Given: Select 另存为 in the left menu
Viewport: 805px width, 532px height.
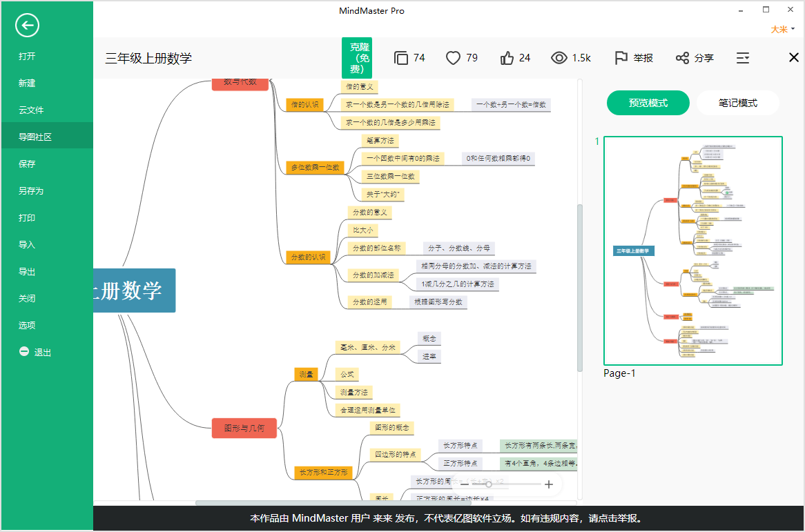Looking at the screenshot, I should pos(47,191).
